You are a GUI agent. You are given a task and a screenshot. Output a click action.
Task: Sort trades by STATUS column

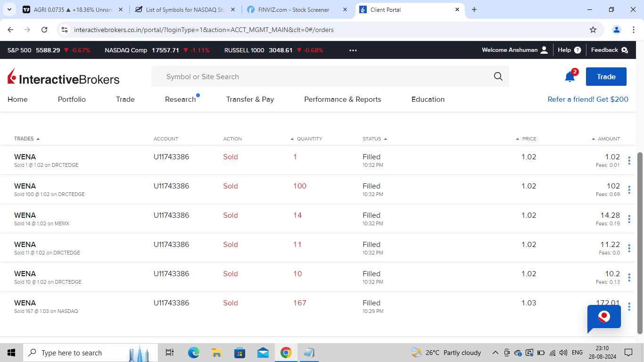point(375,139)
